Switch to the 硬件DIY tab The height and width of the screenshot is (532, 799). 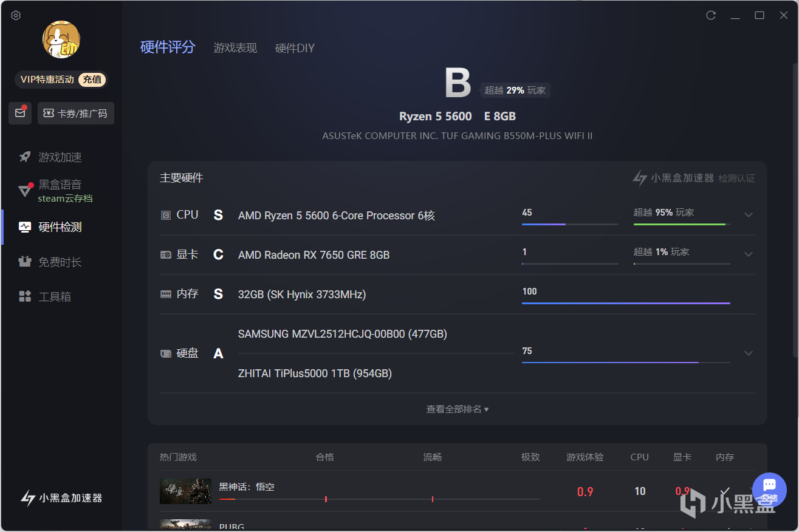tap(295, 48)
